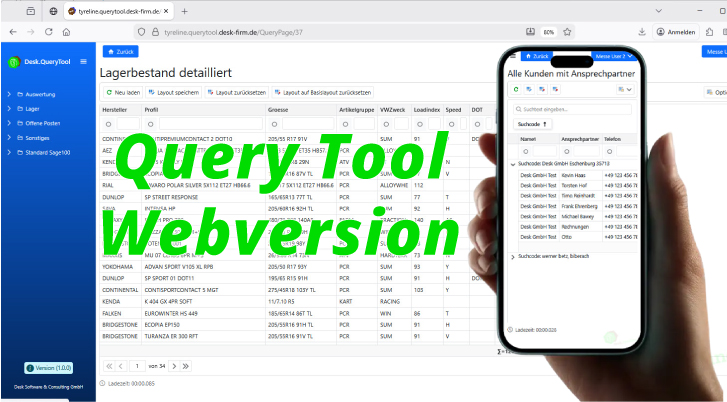Open the phone's export dropdown arrow
The height and width of the screenshot is (402, 727).
629,89
